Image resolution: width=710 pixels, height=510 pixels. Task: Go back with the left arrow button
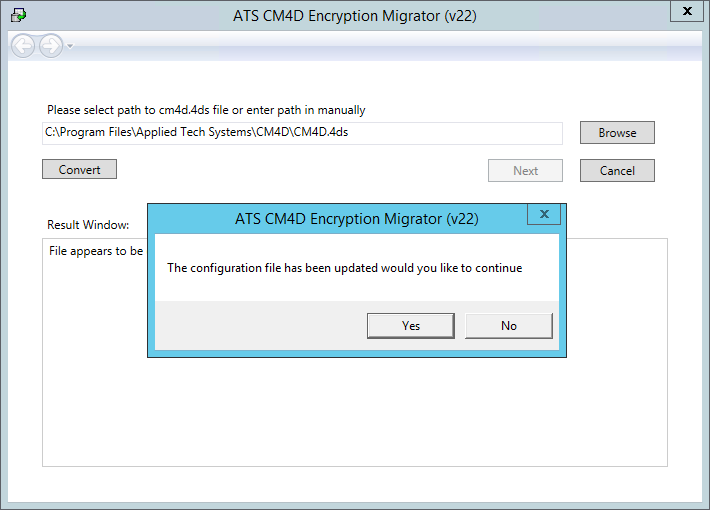(x=24, y=45)
